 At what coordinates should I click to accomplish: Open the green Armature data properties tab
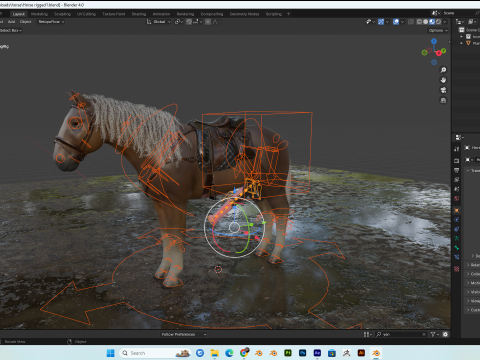coord(457,238)
